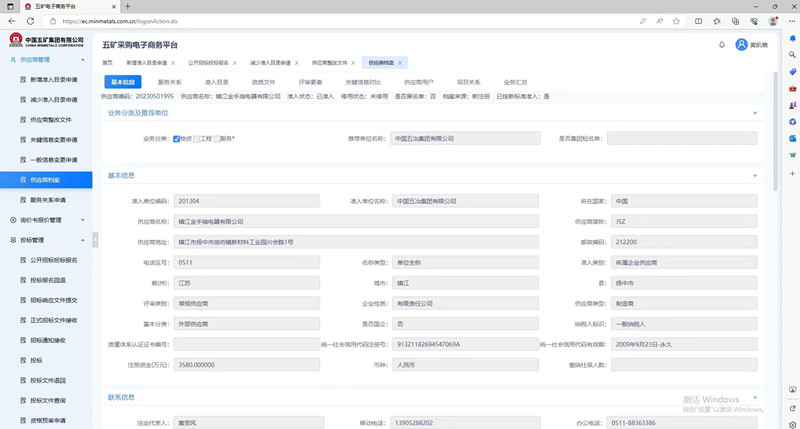This screenshot has width=800, height=429.
Task: Collapse the 基本信息 section panel
Action: [x=754, y=176]
